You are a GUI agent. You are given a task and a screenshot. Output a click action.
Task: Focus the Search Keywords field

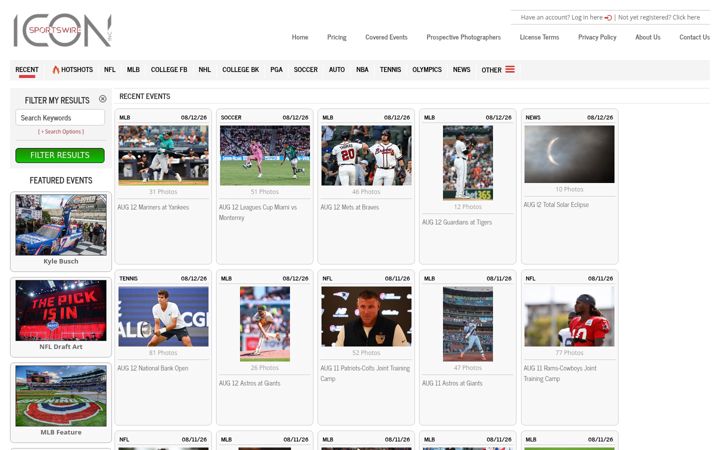click(60, 118)
